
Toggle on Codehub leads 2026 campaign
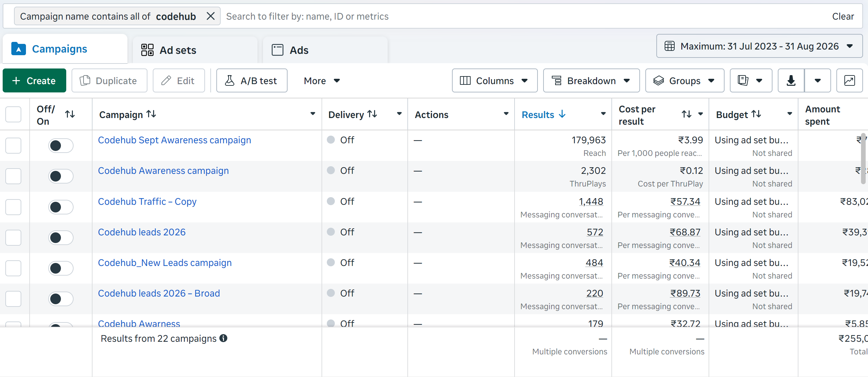pos(61,238)
